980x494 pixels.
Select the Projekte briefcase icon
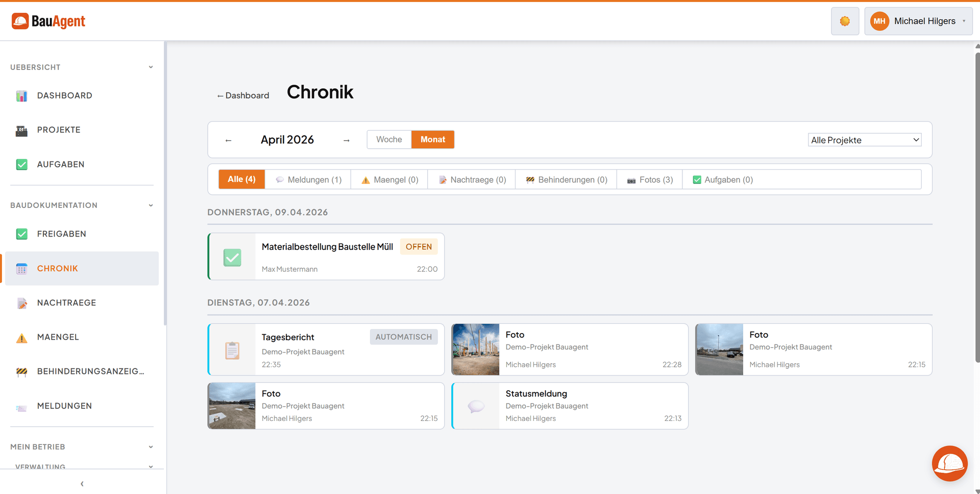pyautogui.click(x=22, y=130)
